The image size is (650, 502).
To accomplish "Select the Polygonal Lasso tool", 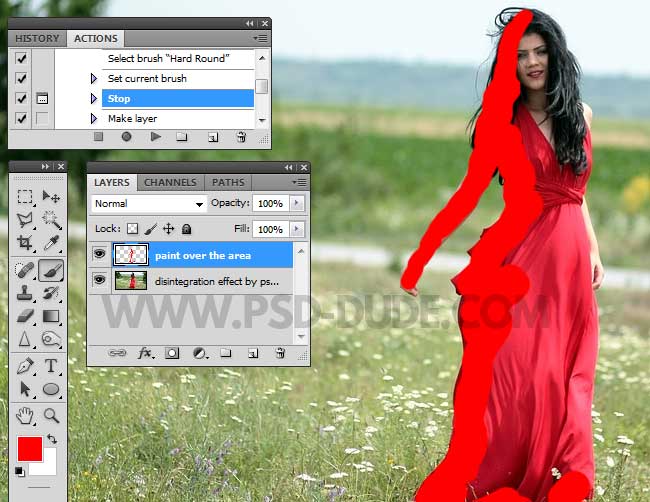I will coord(25,219).
